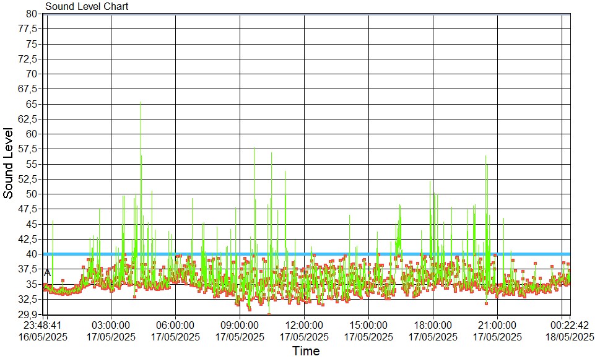The image size is (613, 364).
Task: Click the "Sound Level Chart" title text
Action: (x=87, y=7)
